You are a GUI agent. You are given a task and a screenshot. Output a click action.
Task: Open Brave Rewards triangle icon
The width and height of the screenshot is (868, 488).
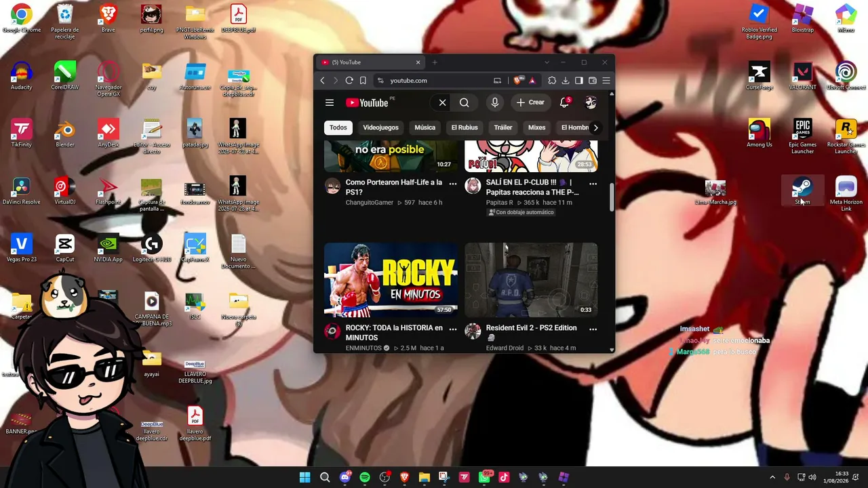click(532, 81)
